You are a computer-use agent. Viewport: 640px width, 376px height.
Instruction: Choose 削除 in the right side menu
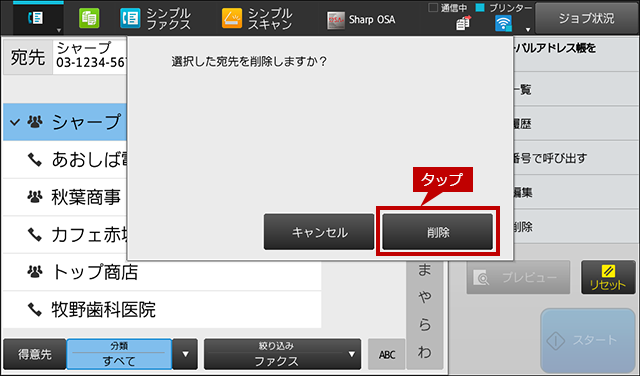576,227
